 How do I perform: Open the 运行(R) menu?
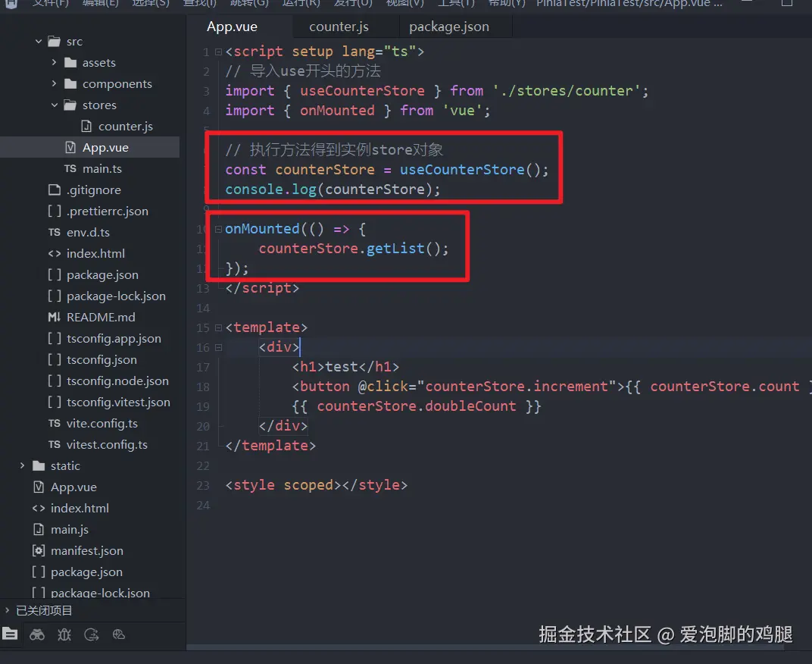tap(301, 3)
